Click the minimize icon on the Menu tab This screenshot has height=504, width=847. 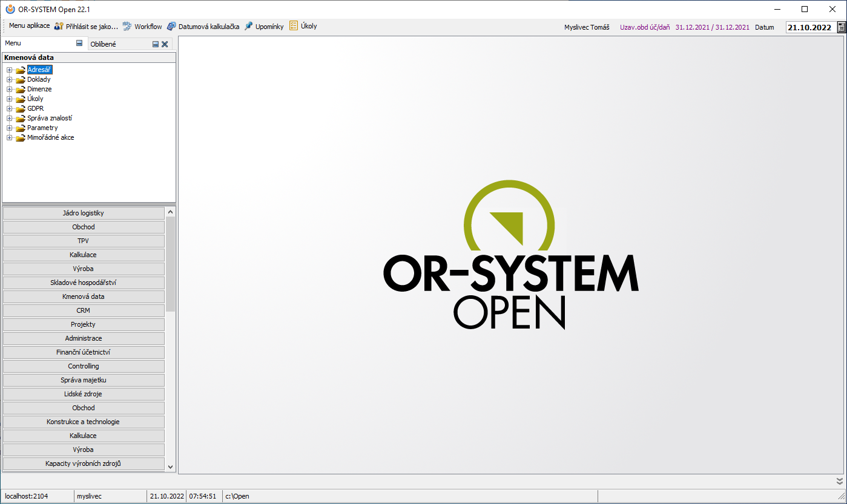click(79, 44)
